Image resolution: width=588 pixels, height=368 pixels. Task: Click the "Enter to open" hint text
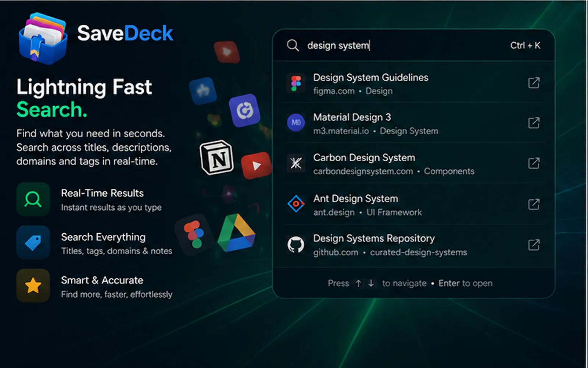pyautogui.click(x=465, y=283)
